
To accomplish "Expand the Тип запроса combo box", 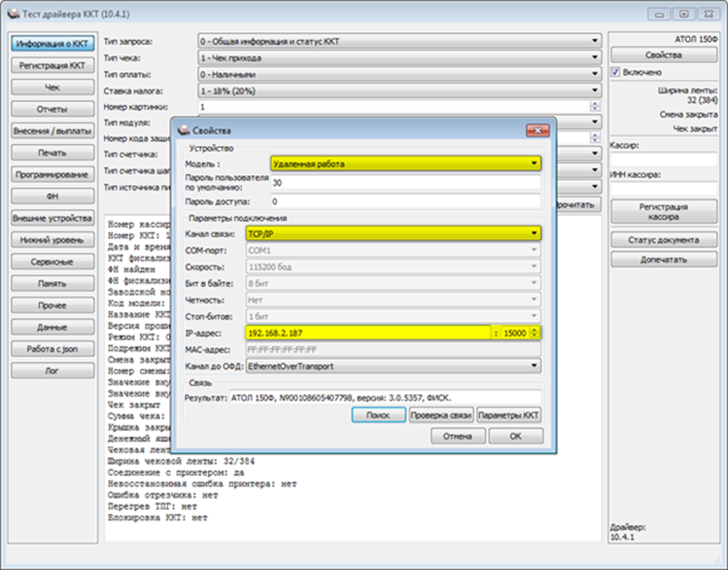I will tap(594, 41).
